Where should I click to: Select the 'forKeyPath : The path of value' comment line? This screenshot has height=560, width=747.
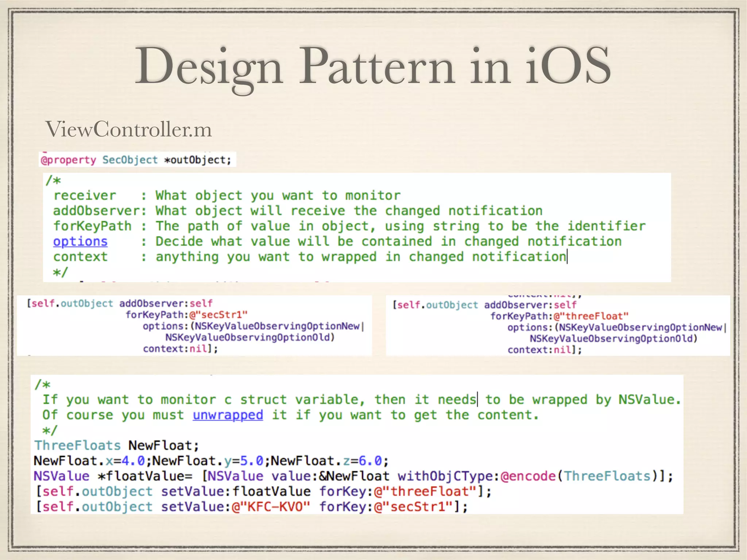click(349, 226)
